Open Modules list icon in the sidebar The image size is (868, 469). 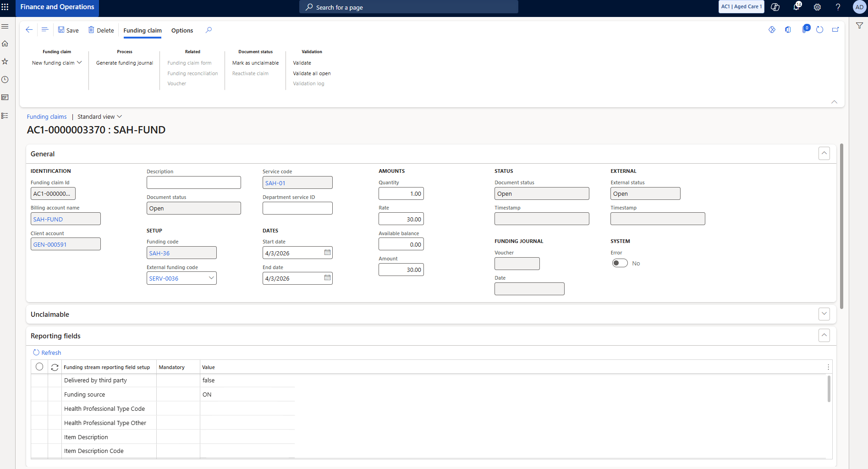coord(5,116)
